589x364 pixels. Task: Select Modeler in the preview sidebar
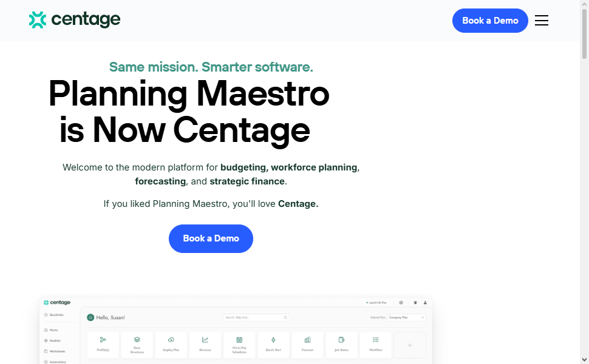[52, 341]
